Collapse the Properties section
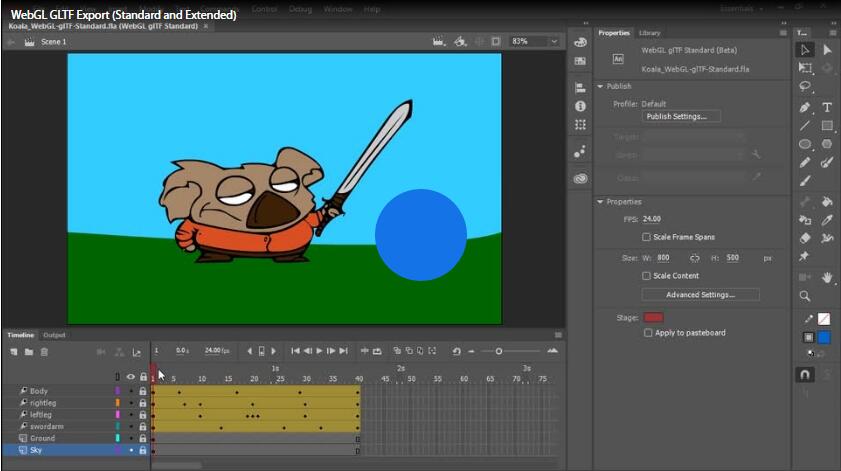The width and height of the screenshot is (841, 471). point(600,202)
